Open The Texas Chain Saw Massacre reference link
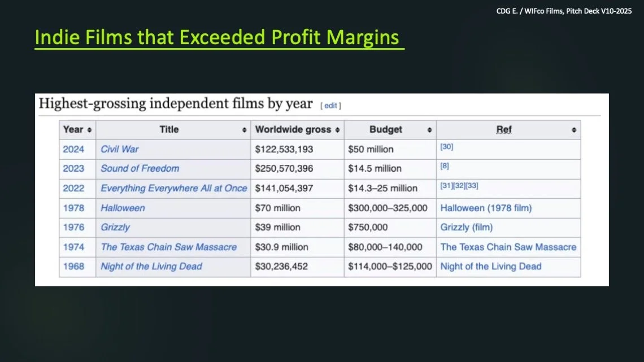The height and width of the screenshot is (362, 644). point(508,247)
